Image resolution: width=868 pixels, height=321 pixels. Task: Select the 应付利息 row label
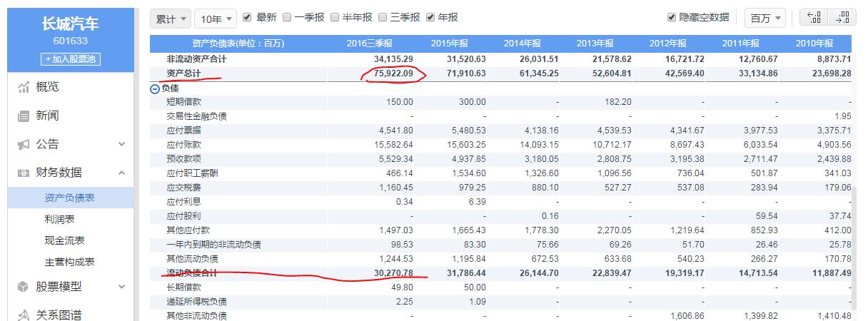tap(183, 201)
